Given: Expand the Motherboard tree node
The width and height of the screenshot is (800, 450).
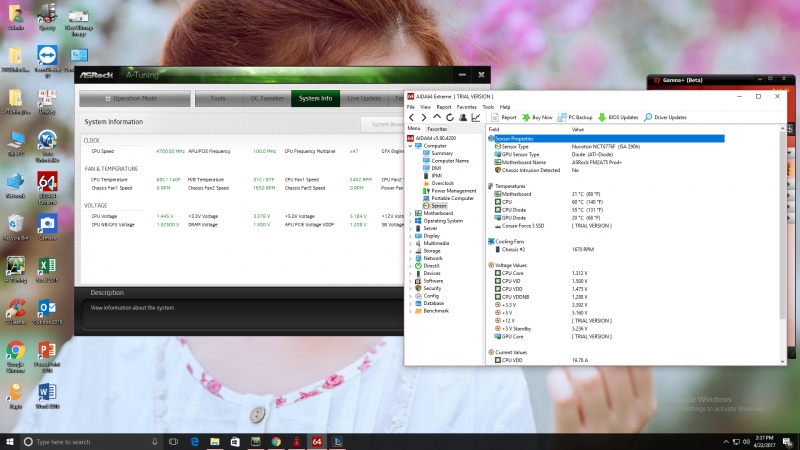Looking at the screenshot, I should 411,213.
